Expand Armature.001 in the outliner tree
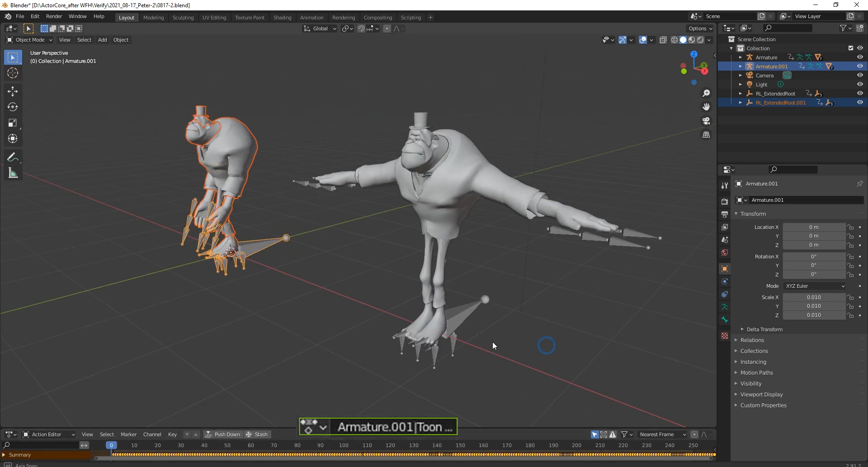Viewport: 868px width, 467px height. pos(741,67)
